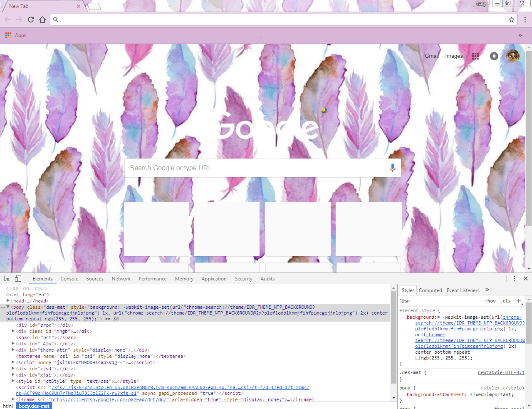Viewport: 532px width, 409px height.
Task: Close the DevTools panel
Action: click(x=525, y=279)
